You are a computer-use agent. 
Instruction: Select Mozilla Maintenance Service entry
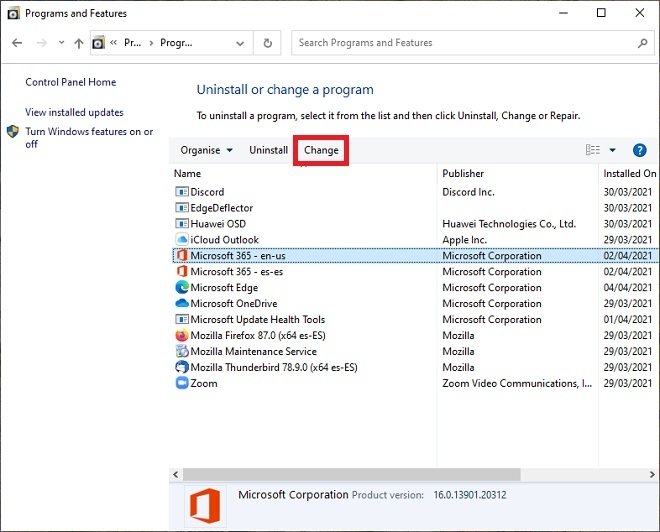click(253, 351)
